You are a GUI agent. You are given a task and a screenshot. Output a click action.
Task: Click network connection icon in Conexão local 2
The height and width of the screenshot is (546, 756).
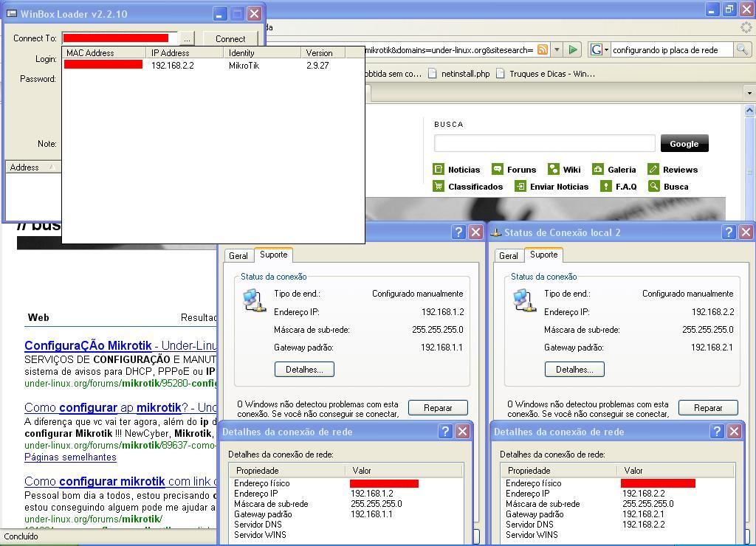point(524,300)
